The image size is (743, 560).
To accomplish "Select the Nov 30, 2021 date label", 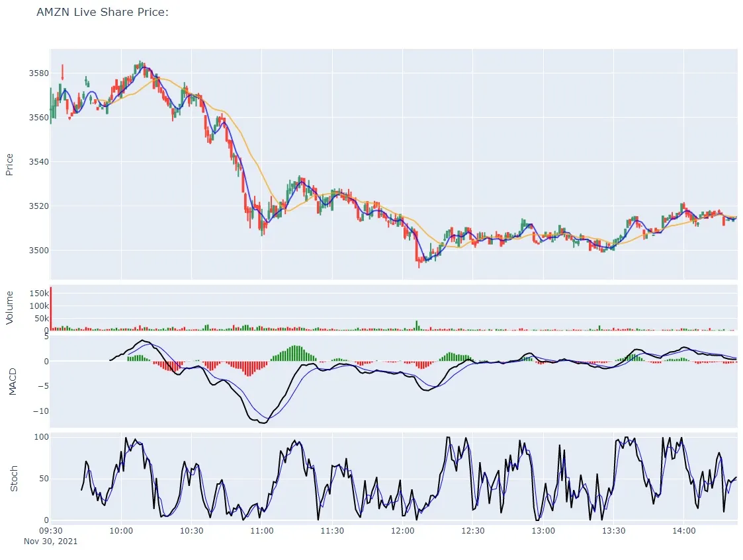I will point(50,541).
